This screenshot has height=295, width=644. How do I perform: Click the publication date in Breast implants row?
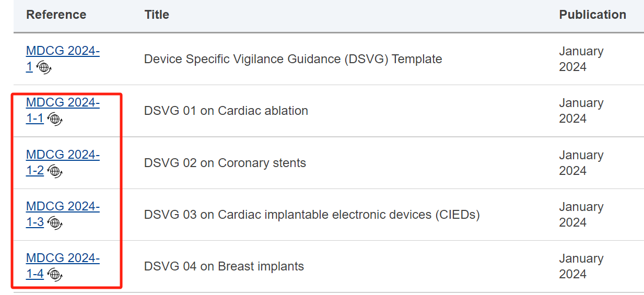coord(581,266)
